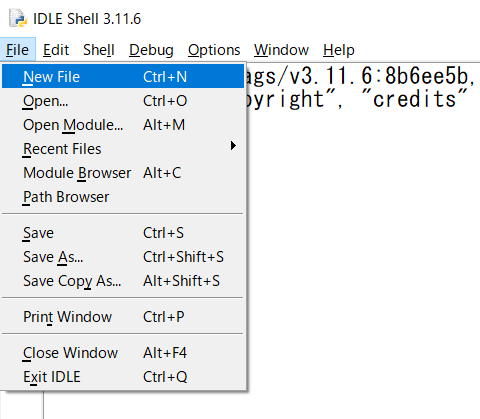Open the Options menu
The image size is (480, 419).
coord(214,50)
